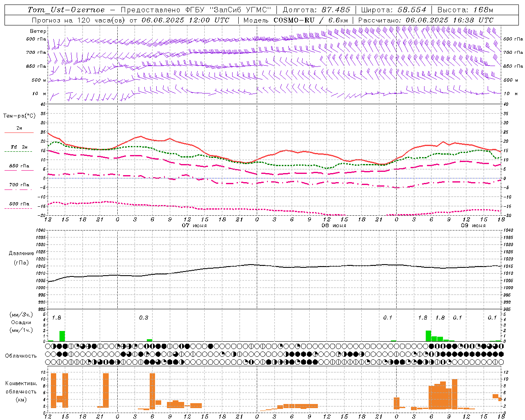Click the red 2м legend line sample

click(x=19, y=133)
